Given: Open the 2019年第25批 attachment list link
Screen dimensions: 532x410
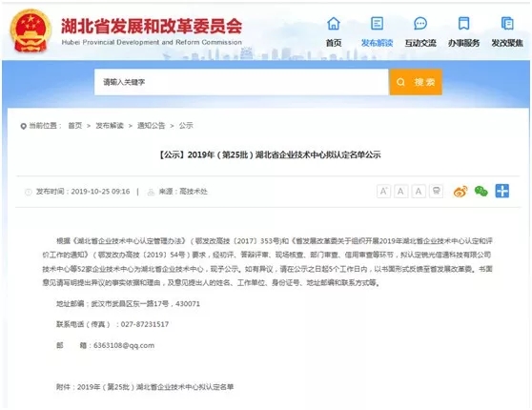Looking at the screenshot, I should 155,387.
